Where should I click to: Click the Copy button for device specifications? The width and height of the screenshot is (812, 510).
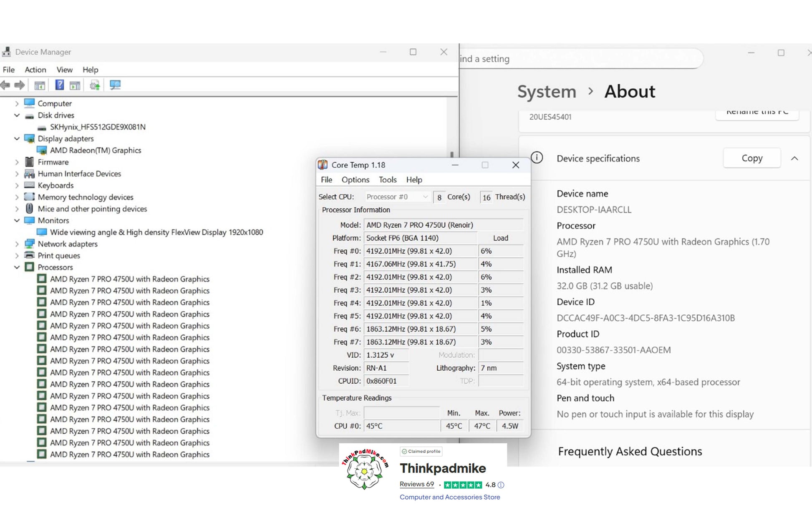pos(751,158)
